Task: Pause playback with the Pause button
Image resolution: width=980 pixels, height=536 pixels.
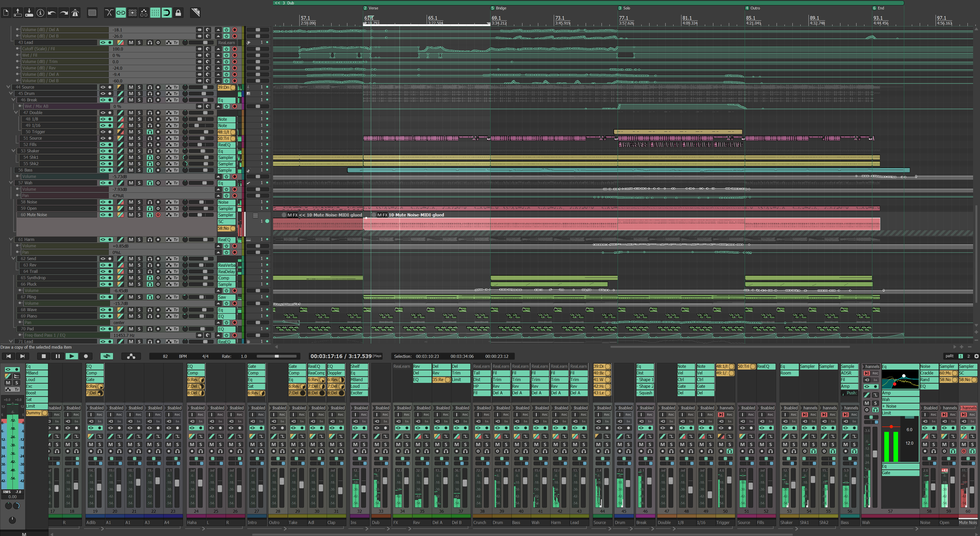Action: [x=57, y=356]
